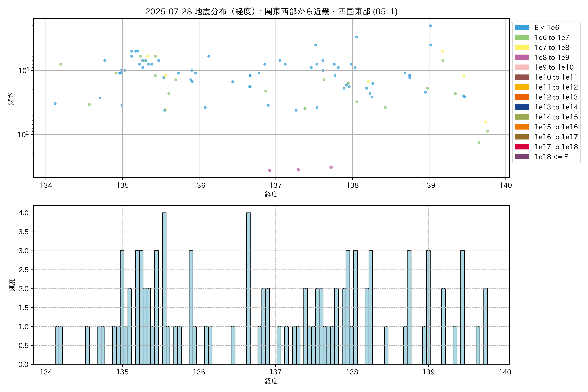Image resolution: width=588 pixels, height=392 pixels.
Task: Click the rightmost histogram bar near 139.75
Action: 485,326
